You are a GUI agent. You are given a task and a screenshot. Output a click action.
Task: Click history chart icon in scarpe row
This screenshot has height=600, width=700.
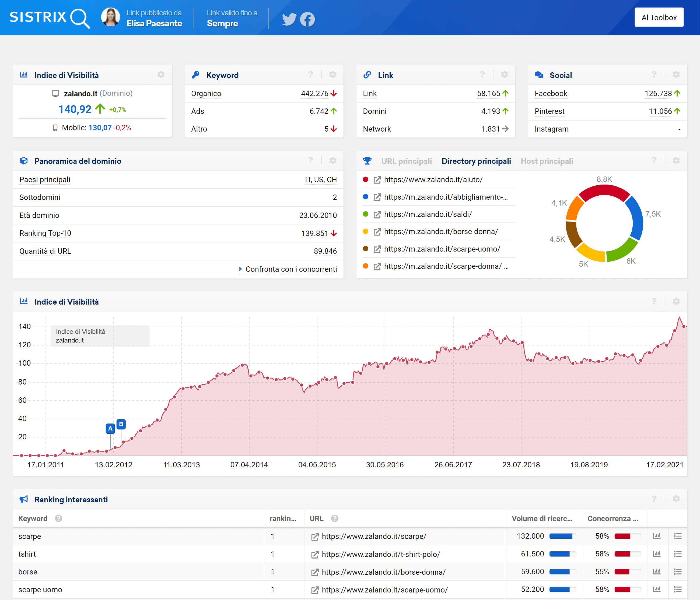pos(657,536)
